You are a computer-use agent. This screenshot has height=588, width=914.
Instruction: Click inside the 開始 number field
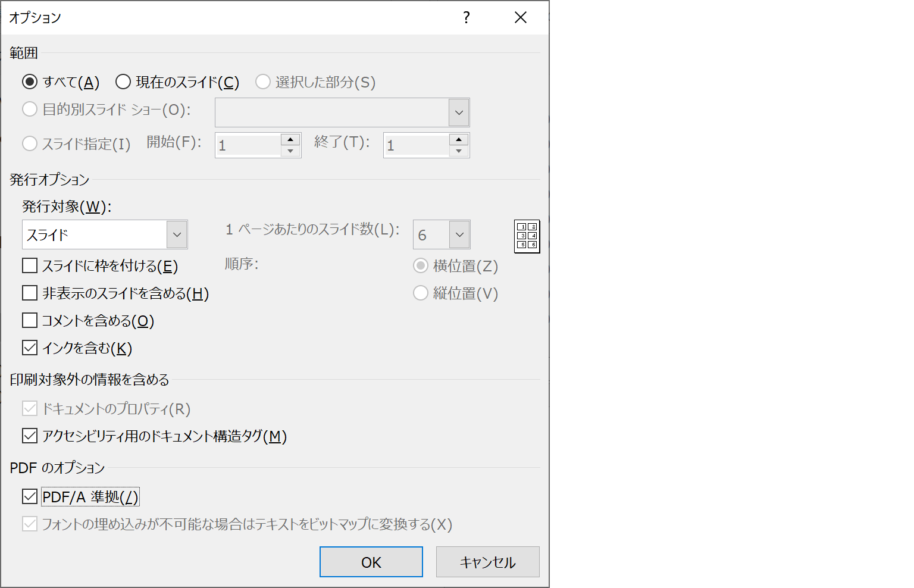tap(248, 145)
